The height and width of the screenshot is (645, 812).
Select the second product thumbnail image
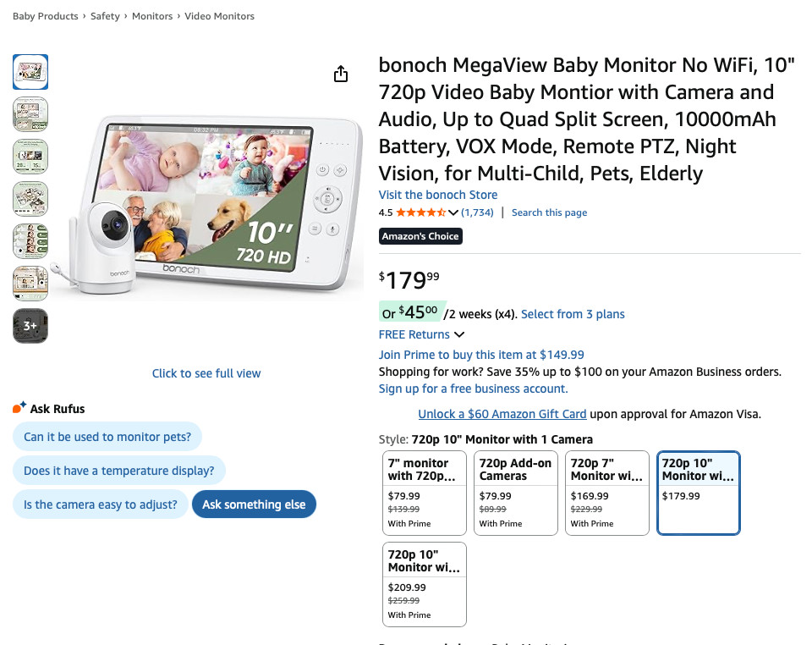(x=30, y=114)
